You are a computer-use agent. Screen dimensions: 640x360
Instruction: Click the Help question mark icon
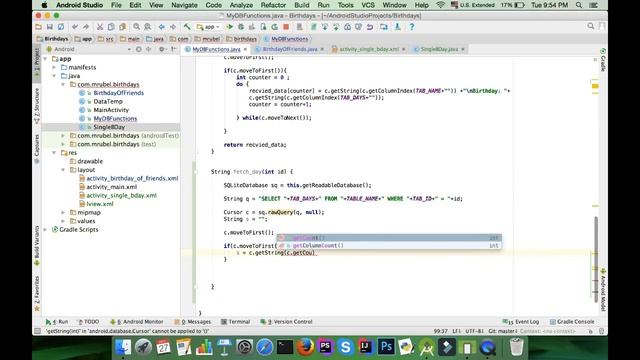[412, 27]
